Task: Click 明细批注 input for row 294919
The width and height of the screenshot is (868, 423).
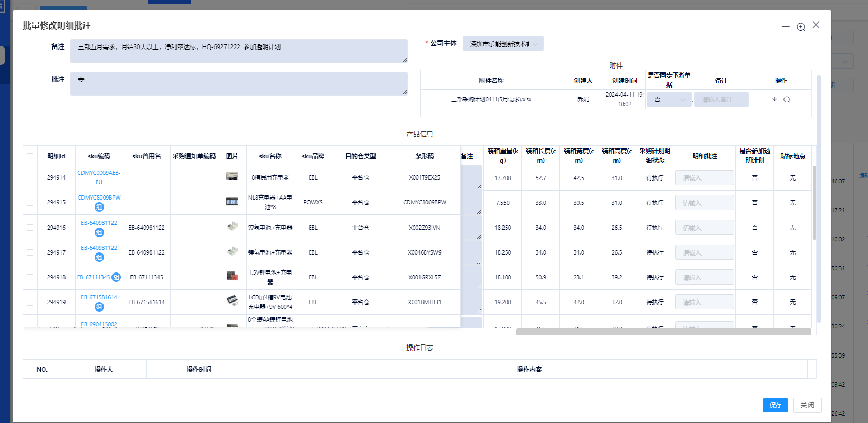Action: click(x=704, y=302)
